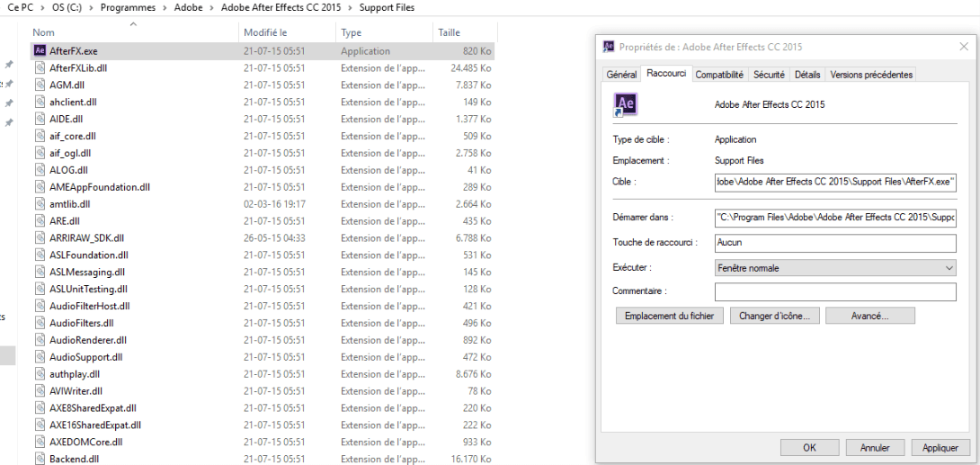The height and width of the screenshot is (465, 980).
Task: Open the Avancé settings button
Action: (x=870, y=316)
